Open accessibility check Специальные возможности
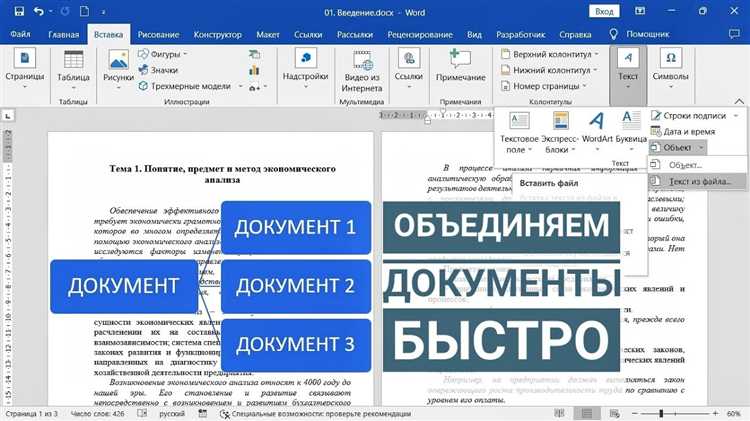 click(316, 414)
